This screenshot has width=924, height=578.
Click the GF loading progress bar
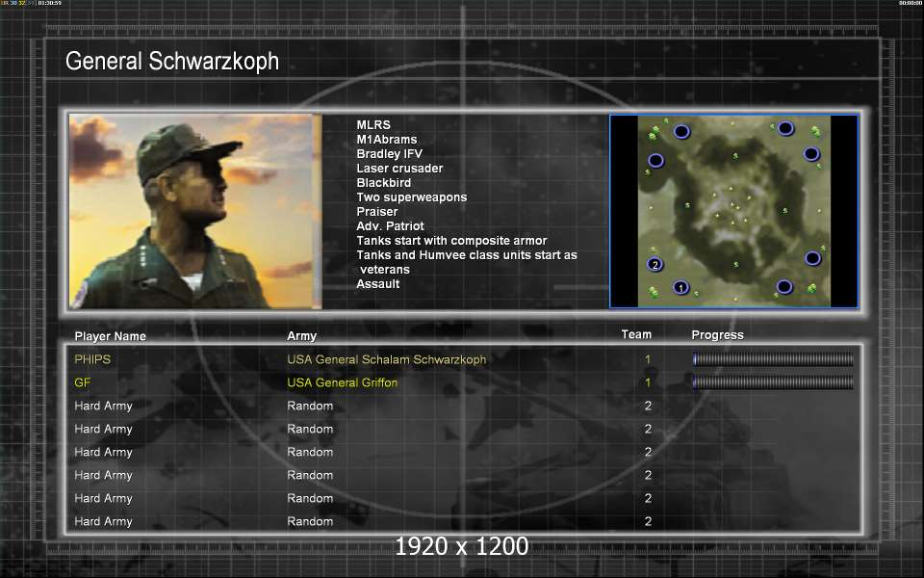click(773, 382)
